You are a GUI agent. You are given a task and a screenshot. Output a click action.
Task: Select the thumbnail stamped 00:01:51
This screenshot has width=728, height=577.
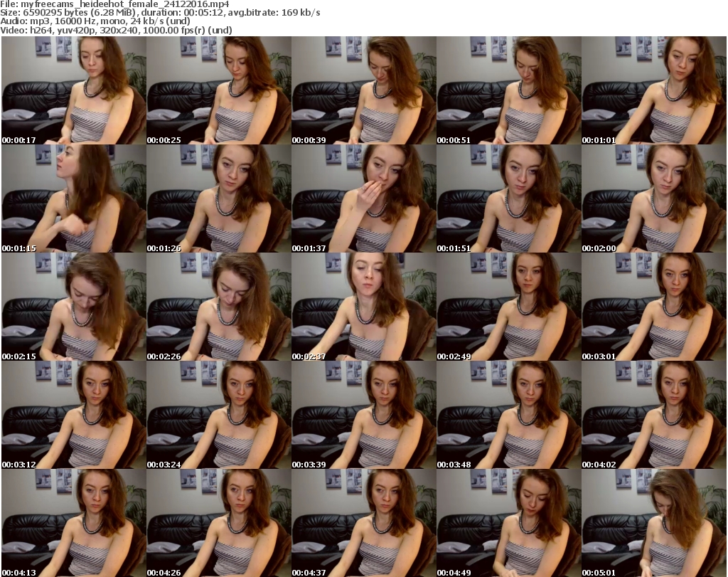click(x=509, y=198)
